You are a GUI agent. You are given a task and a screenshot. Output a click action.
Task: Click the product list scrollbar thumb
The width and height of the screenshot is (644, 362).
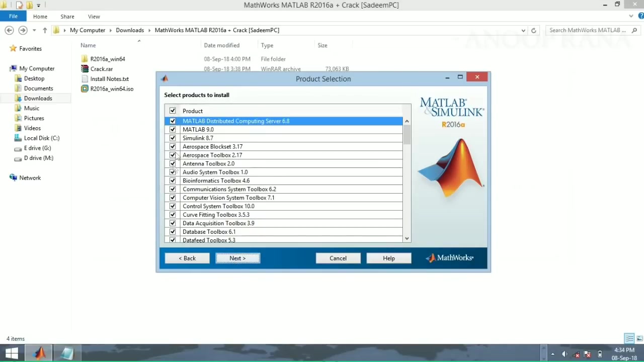tap(407, 134)
